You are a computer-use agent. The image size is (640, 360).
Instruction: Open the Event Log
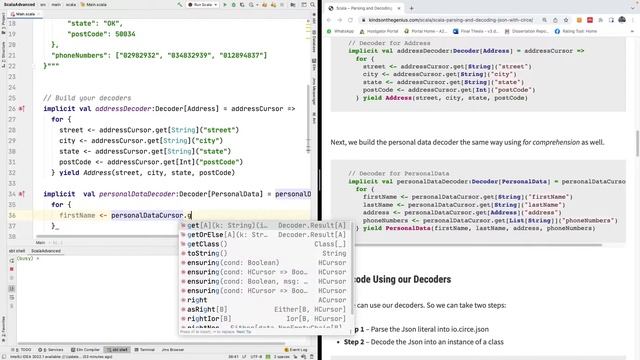click(x=296, y=350)
